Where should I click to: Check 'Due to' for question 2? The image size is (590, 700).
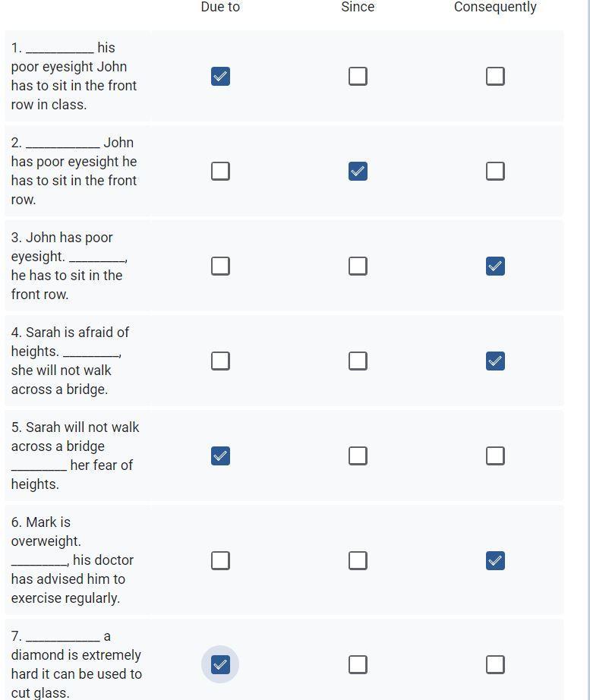click(220, 171)
